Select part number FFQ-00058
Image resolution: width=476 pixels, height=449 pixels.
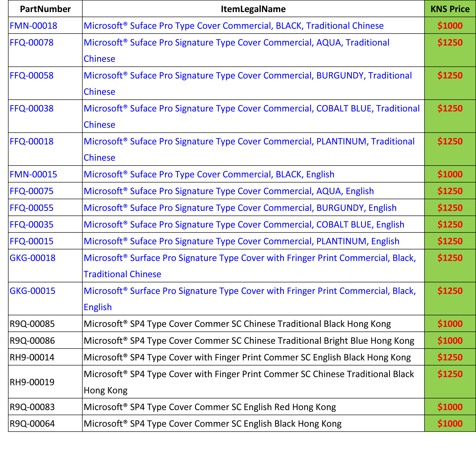point(32,75)
